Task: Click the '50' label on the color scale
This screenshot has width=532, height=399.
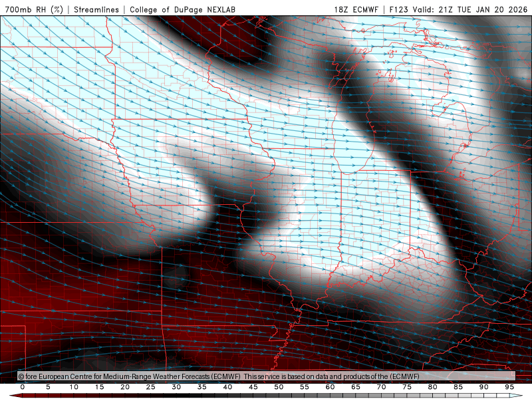Action: coord(279,387)
